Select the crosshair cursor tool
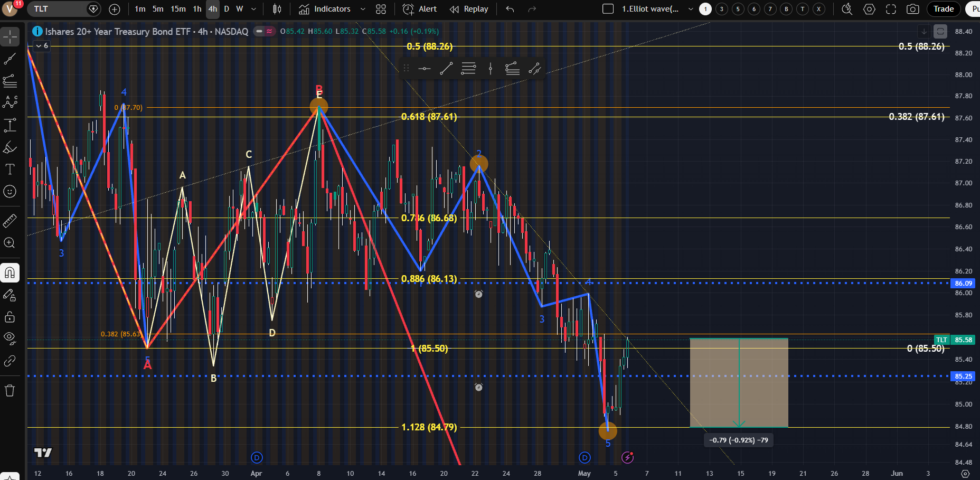The height and width of the screenshot is (480, 980). [10, 37]
